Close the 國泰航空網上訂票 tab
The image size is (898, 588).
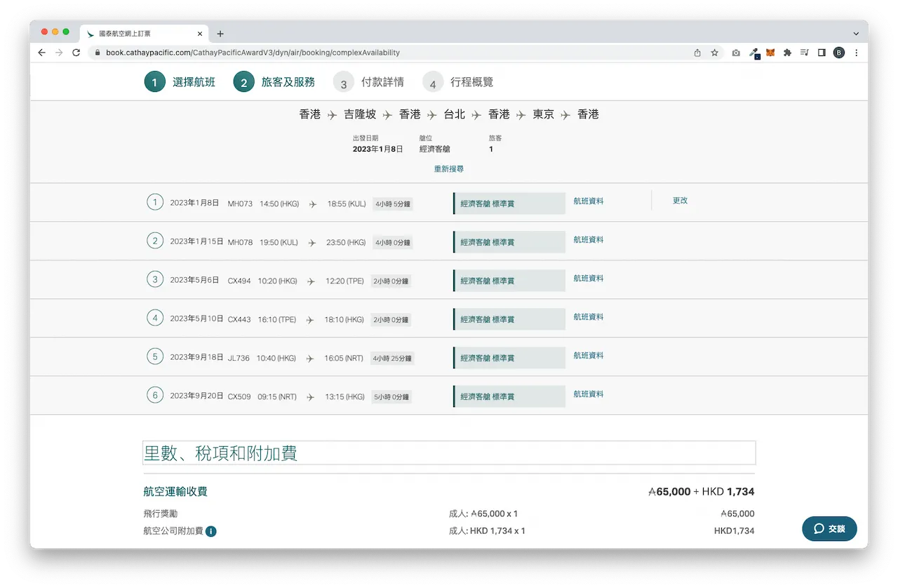(200, 34)
